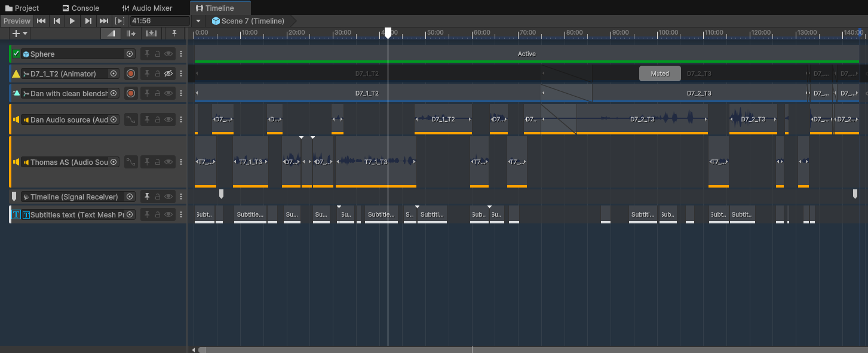Viewport: 868px width, 353px height.
Task: Open Subtitles text track options menu
Action: click(x=181, y=214)
